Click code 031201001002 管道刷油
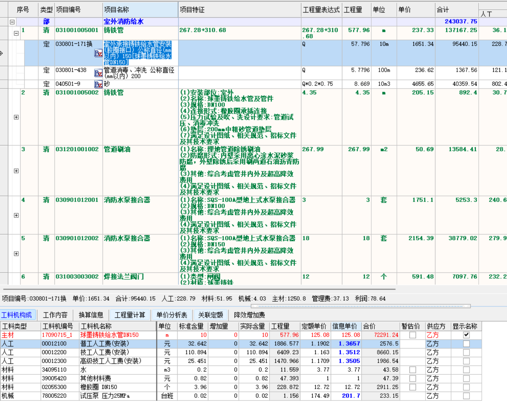 (x=77, y=149)
